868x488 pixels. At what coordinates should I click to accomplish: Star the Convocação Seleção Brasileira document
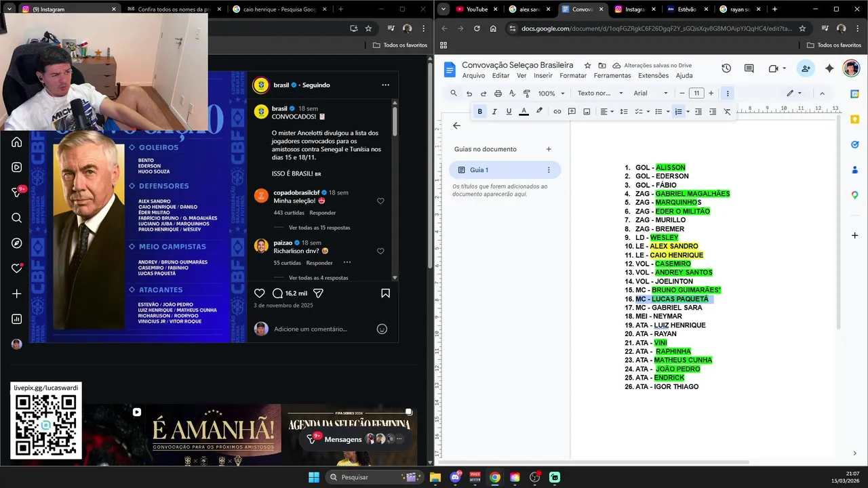(587, 66)
